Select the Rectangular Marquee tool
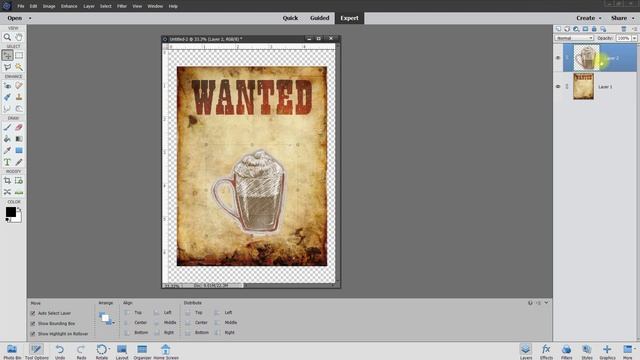Viewport: 640px width, 360px height. pos(19,55)
